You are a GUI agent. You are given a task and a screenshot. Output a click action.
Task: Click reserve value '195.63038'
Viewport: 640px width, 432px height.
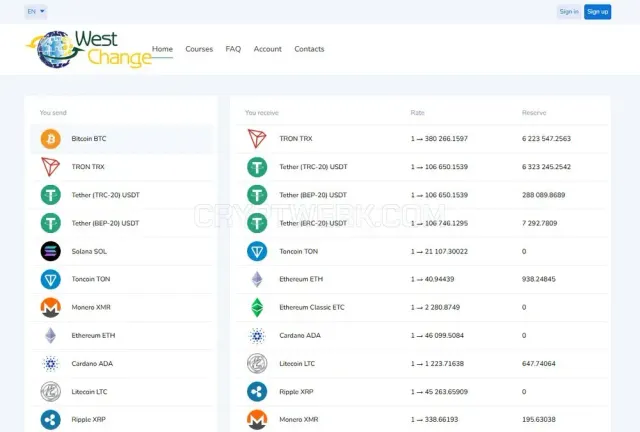(x=539, y=420)
